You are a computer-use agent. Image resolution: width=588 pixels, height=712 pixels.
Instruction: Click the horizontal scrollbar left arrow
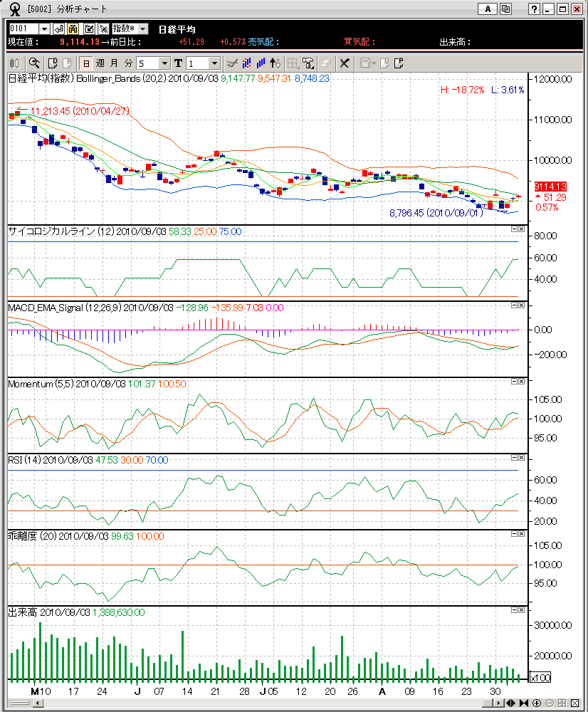pos(38,703)
